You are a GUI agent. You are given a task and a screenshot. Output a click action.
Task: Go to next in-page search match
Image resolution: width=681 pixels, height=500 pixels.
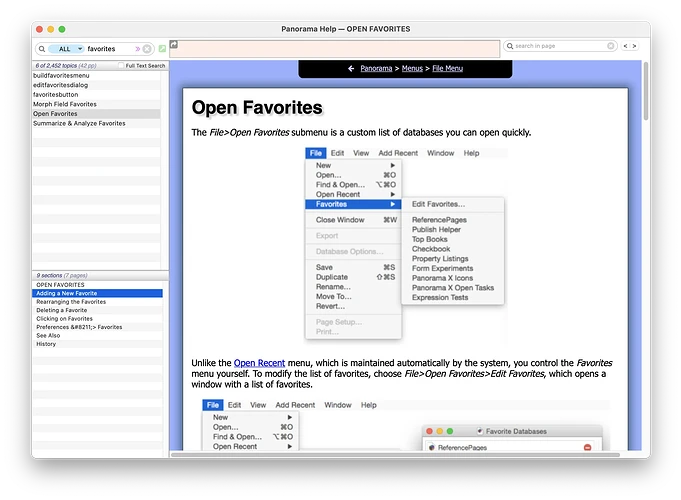[x=634, y=46]
